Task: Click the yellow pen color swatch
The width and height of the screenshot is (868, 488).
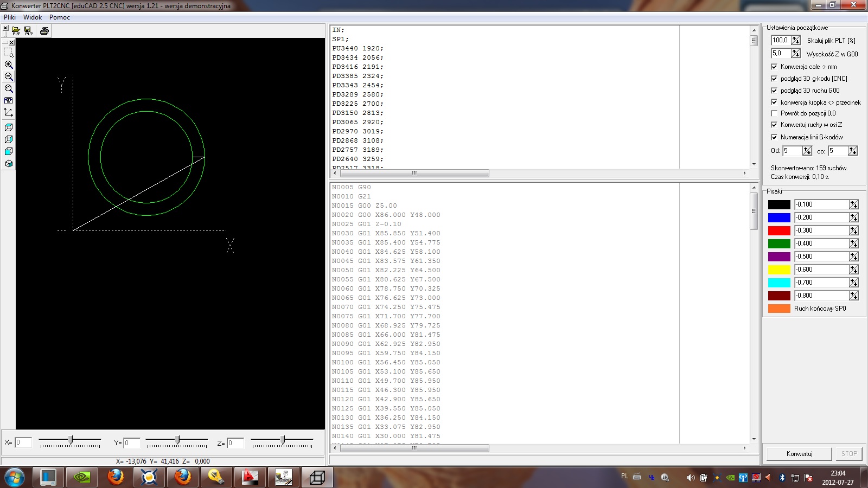Action: coord(779,269)
